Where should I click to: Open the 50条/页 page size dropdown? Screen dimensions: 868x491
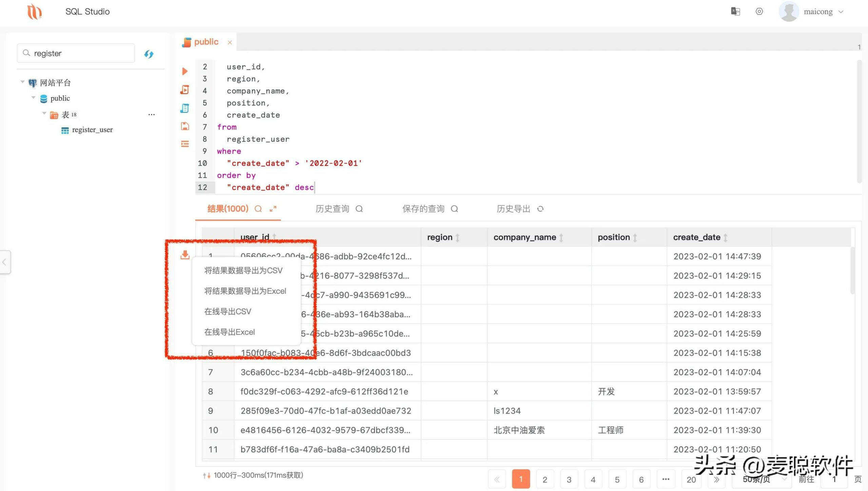(x=761, y=479)
